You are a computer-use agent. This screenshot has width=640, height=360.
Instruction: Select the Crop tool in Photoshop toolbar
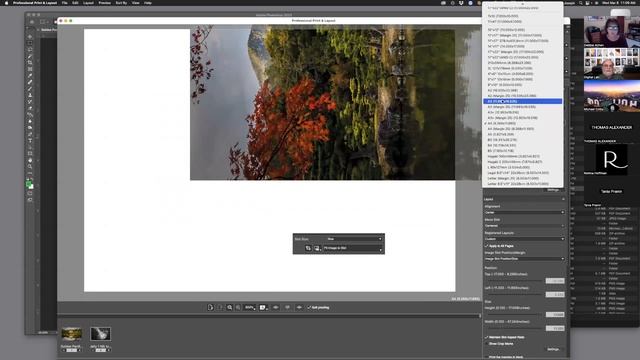click(30, 62)
